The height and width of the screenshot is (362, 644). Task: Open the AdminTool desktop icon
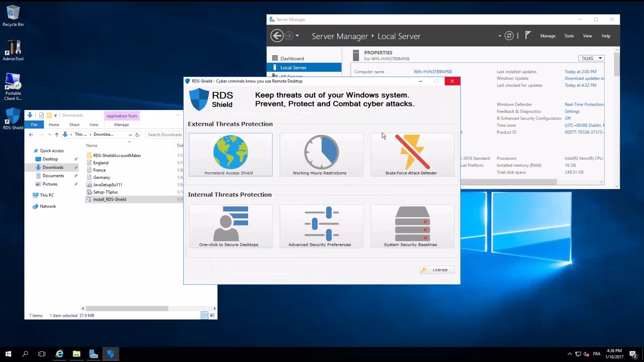(13, 50)
